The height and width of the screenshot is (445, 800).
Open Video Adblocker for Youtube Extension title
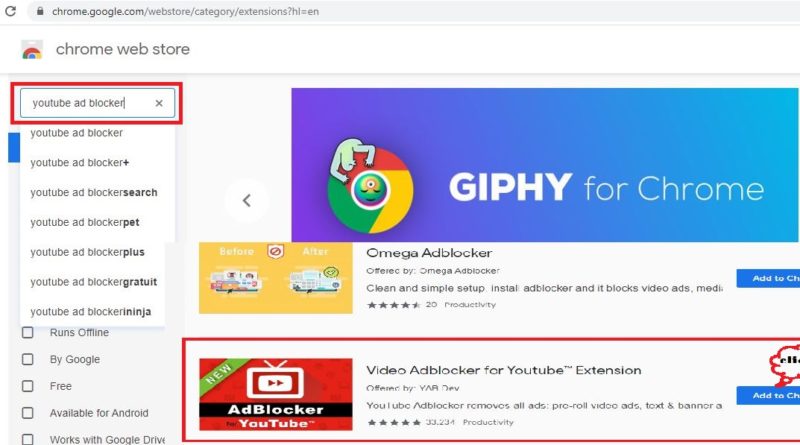(504, 370)
